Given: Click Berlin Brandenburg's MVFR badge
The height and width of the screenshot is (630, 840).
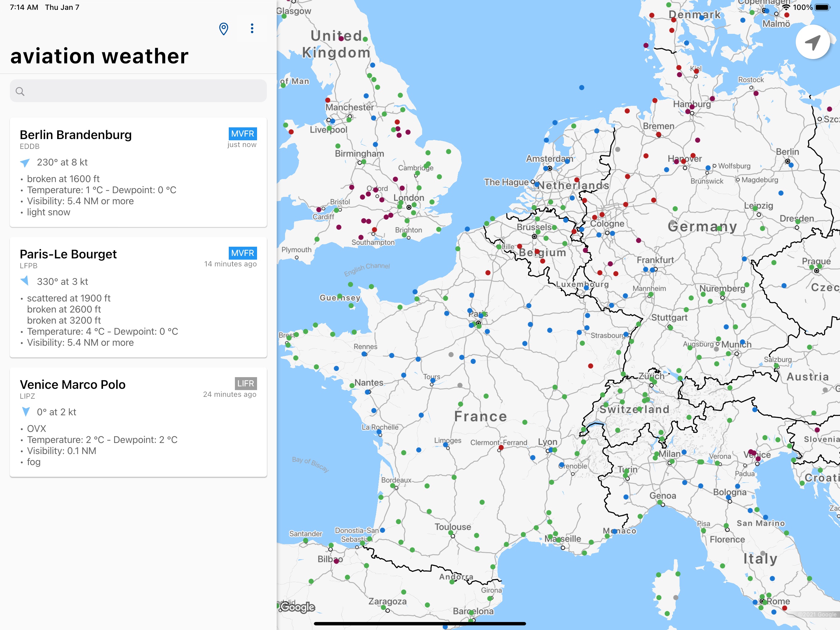Looking at the screenshot, I should coord(242,134).
